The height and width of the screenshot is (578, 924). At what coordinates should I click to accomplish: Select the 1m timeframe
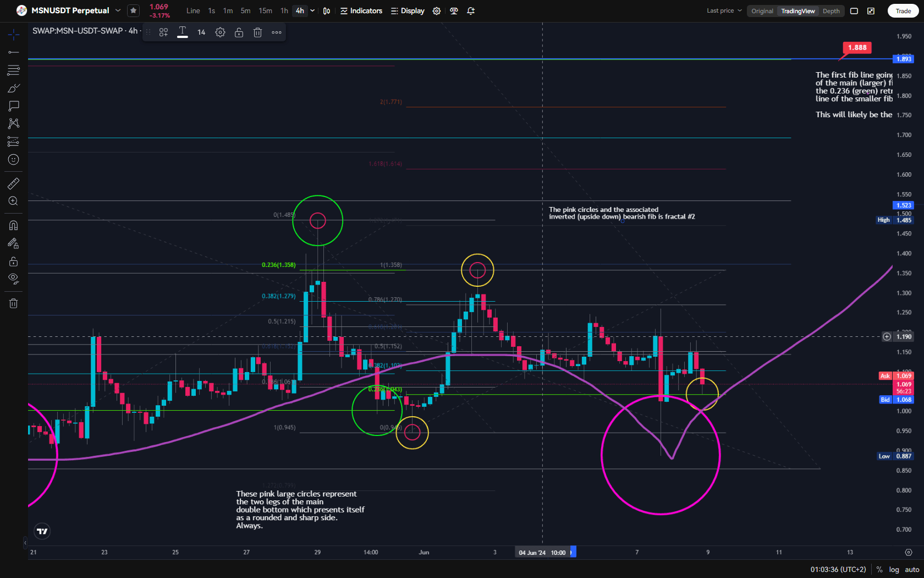point(228,10)
